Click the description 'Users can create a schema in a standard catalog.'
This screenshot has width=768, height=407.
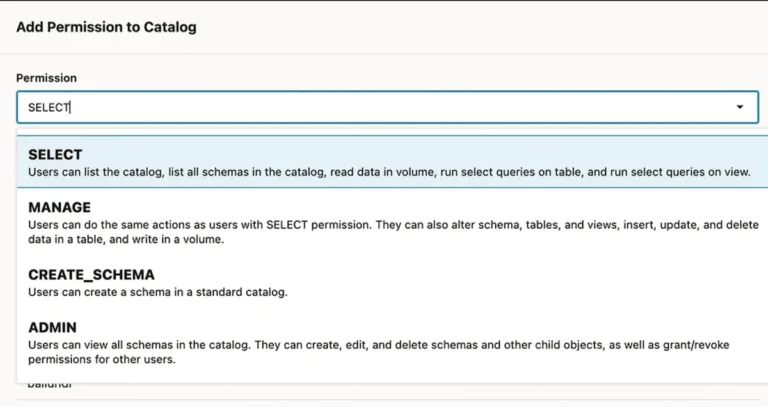[158, 292]
